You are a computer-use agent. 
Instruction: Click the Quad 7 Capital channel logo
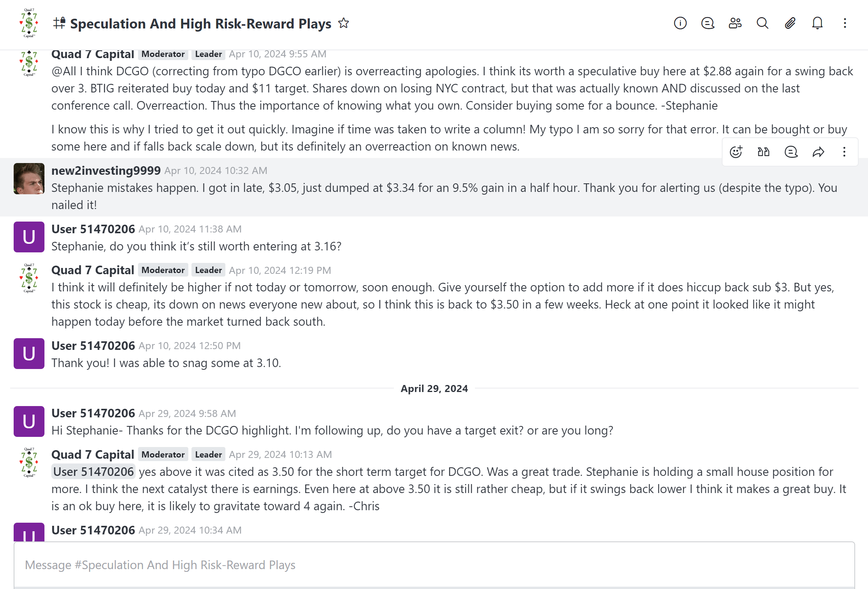point(29,23)
